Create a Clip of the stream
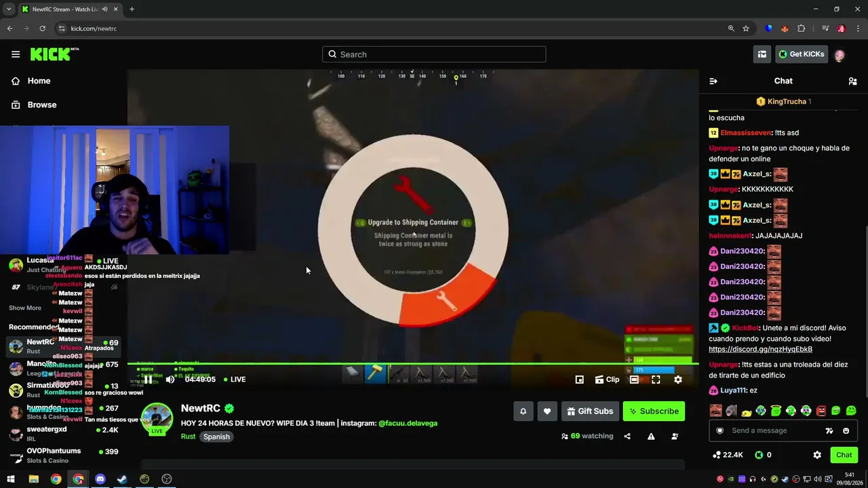Viewport: 868px width, 488px height. (607, 380)
